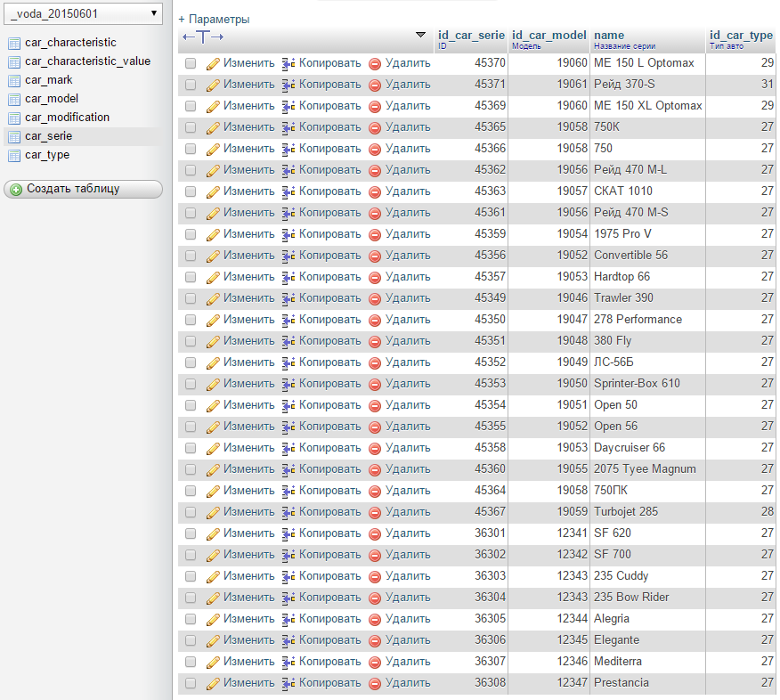Click Копировать link for Elegante row
This screenshot has height=700, width=780.
pyautogui.click(x=329, y=640)
